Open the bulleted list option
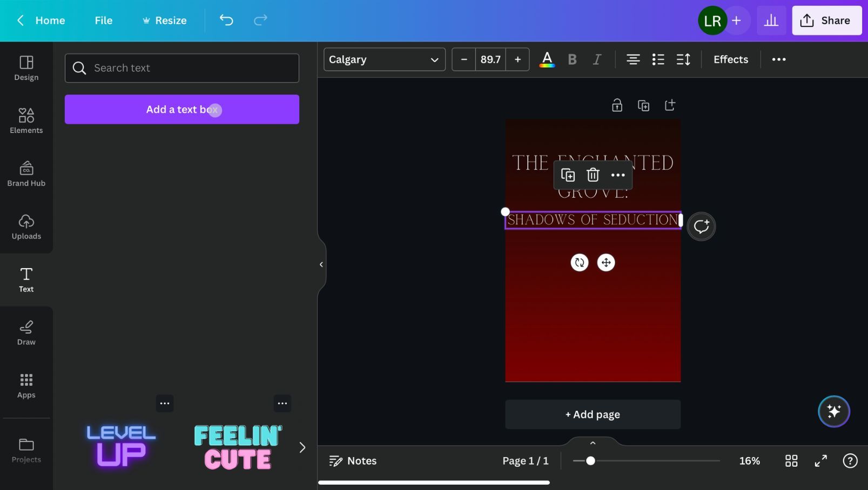This screenshot has height=490, width=868. (658, 59)
